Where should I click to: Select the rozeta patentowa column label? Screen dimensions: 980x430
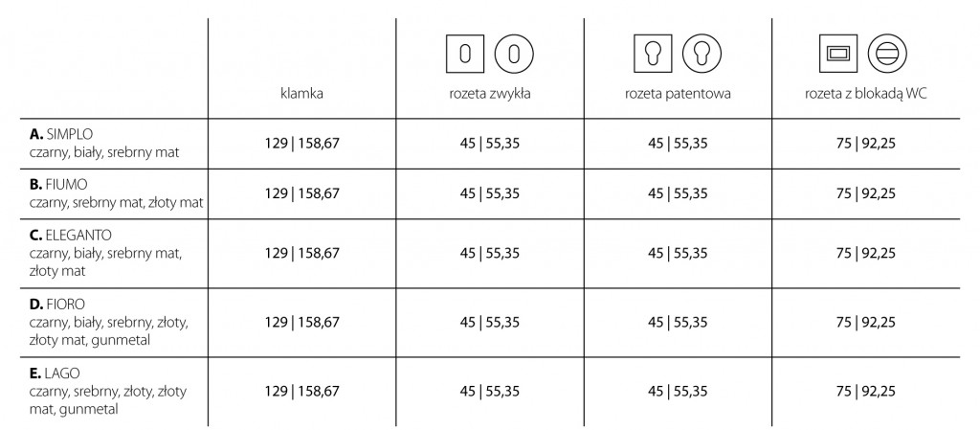[679, 95]
